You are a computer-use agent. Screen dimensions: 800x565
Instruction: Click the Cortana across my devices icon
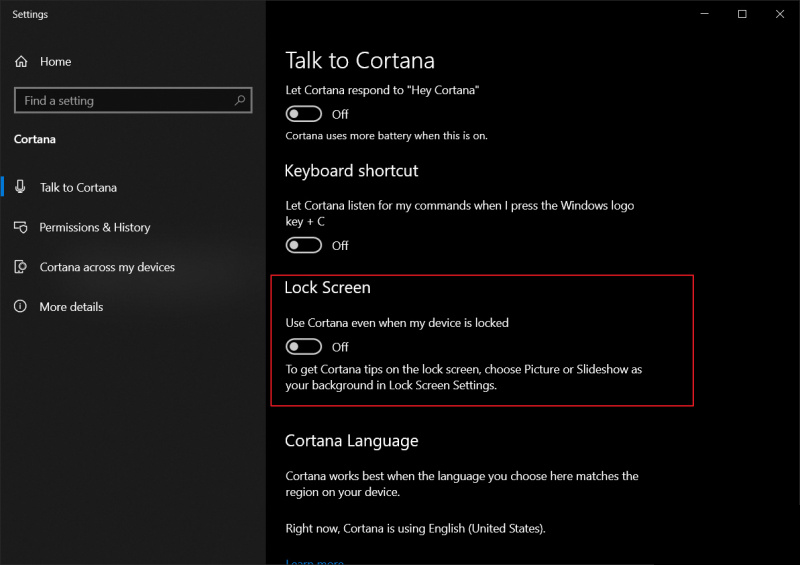pos(21,267)
